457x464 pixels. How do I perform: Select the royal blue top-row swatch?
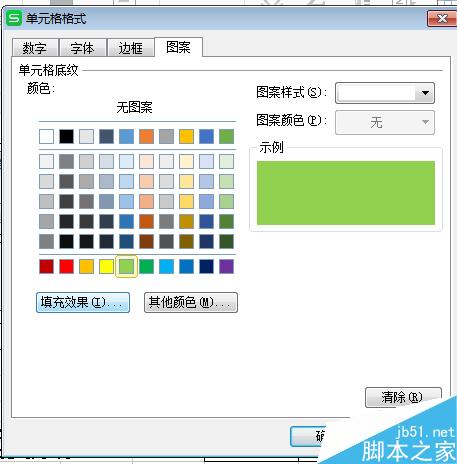click(x=206, y=136)
